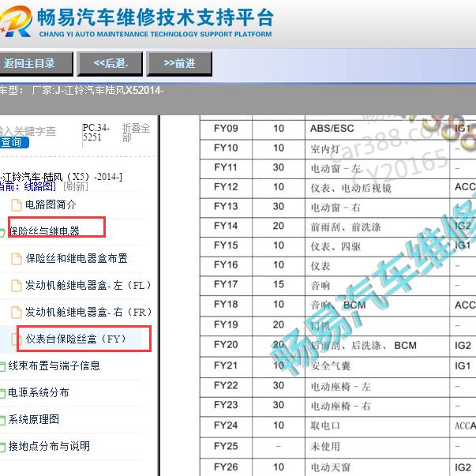Click the 折叠全部 collapse-all link
The height and width of the screenshot is (476, 476).
(x=136, y=133)
